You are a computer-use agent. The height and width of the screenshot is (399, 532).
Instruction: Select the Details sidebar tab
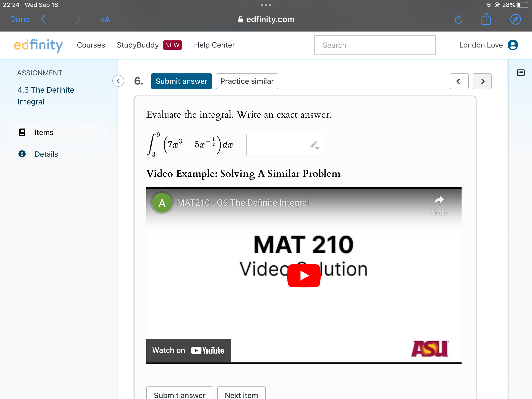pyautogui.click(x=46, y=154)
